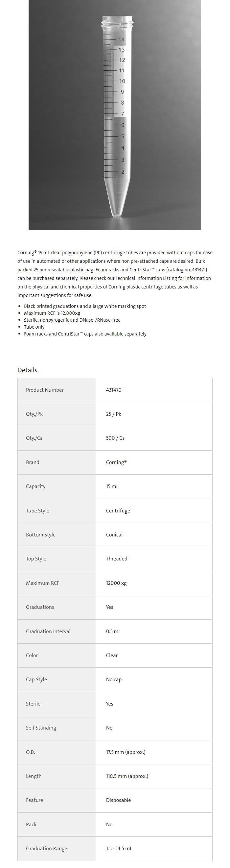Click the Brand value Corning®

pos(116,462)
